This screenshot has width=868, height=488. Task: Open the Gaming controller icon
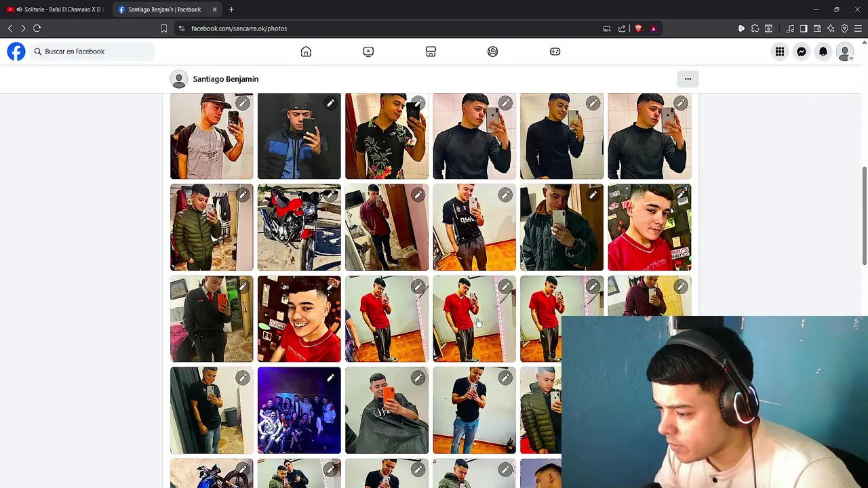coord(555,52)
